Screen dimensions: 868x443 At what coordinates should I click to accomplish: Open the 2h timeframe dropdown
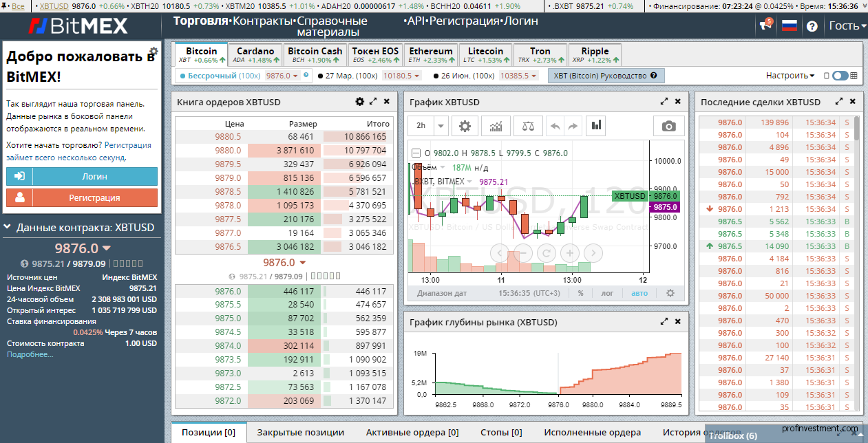428,126
